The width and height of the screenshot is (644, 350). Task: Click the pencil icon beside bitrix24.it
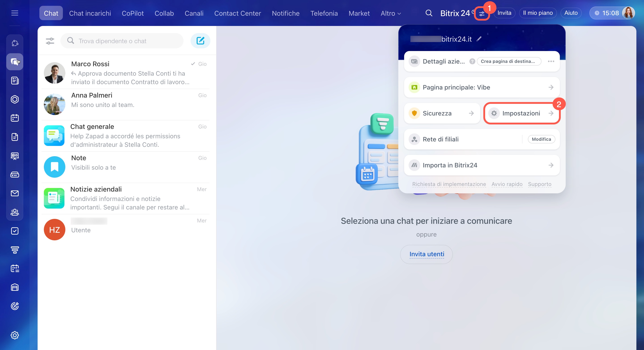click(x=479, y=39)
